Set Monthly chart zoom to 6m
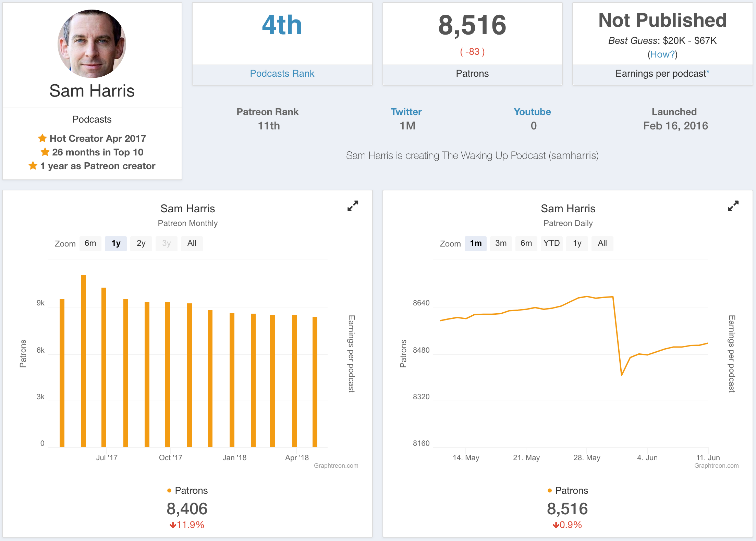Screen dimensions: 756x541 (90, 243)
